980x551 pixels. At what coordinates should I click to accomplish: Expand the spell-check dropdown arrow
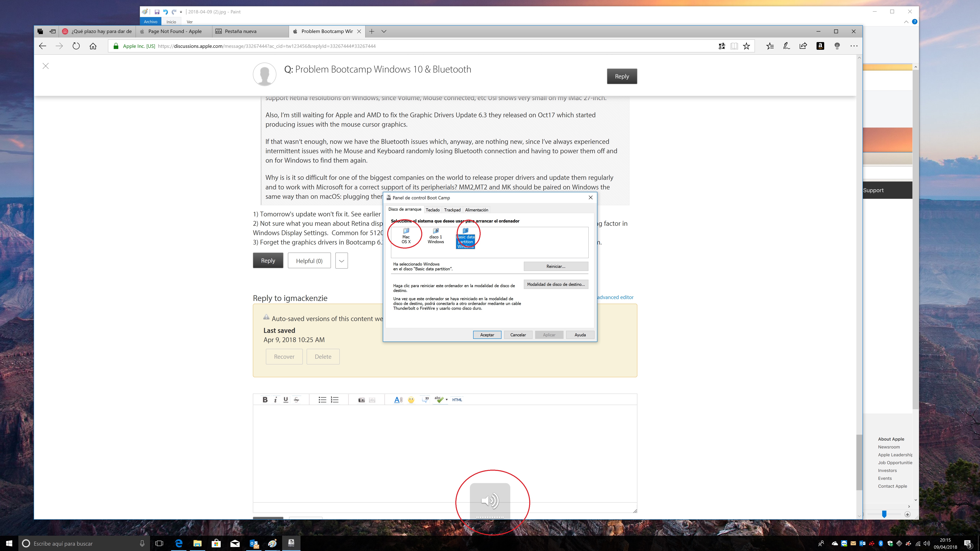pos(447,400)
